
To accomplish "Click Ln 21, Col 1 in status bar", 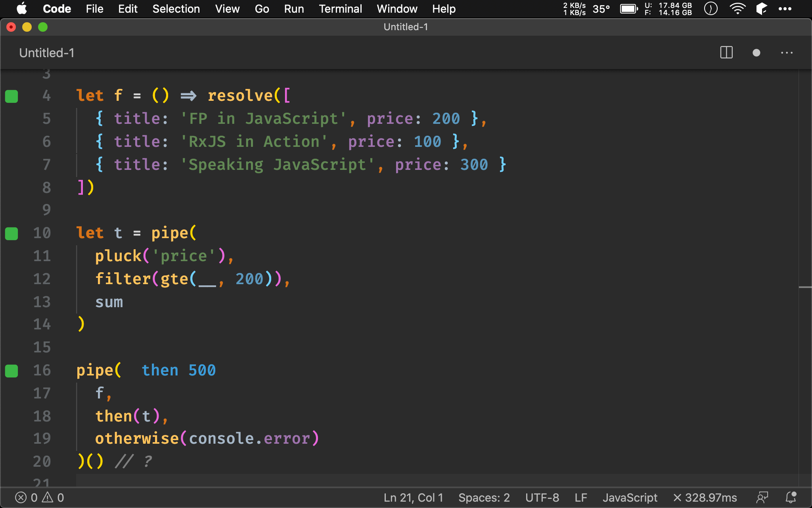I will (x=413, y=497).
